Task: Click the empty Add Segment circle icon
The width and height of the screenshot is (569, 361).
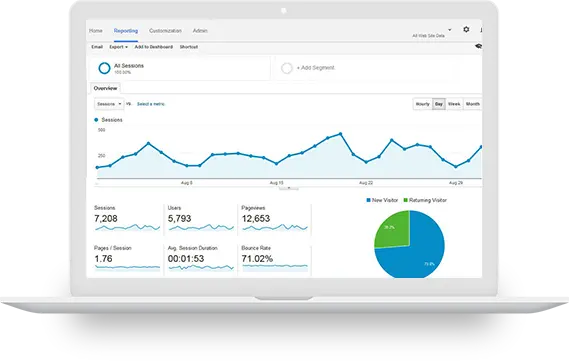Action: pos(287,68)
